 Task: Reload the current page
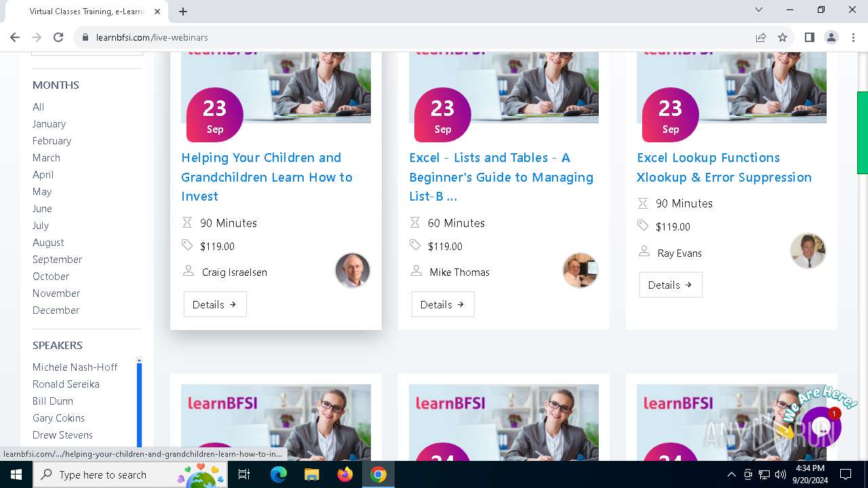tap(58, 37)
